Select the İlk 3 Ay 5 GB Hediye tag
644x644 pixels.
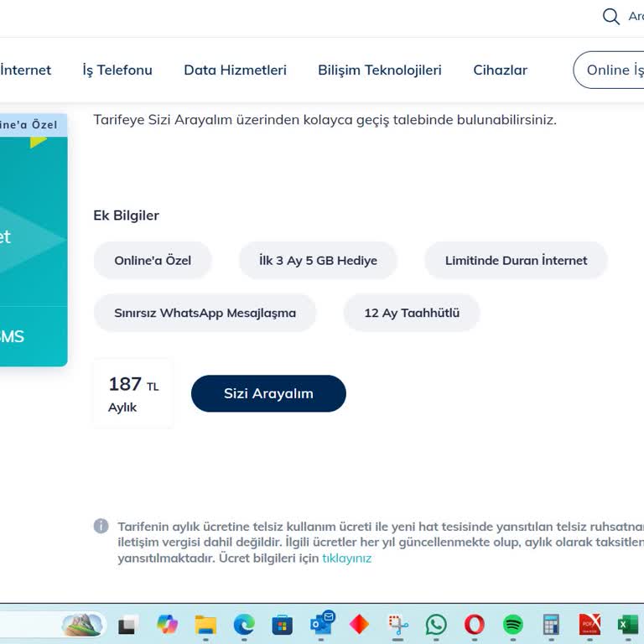click(x=318, y=261)
